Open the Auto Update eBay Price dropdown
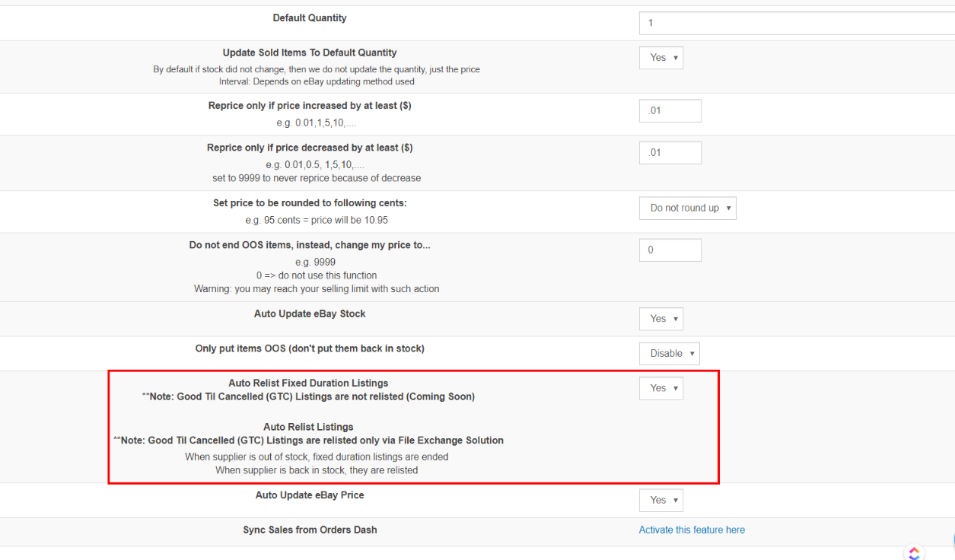This screenshot has height=560, width=955. click(661, 500)
